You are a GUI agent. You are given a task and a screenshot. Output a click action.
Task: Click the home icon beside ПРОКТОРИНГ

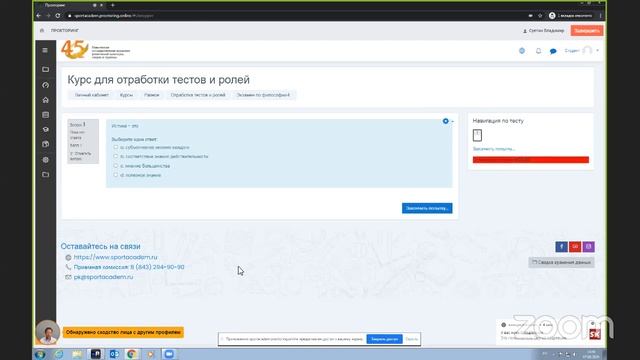tap(42, 31)
